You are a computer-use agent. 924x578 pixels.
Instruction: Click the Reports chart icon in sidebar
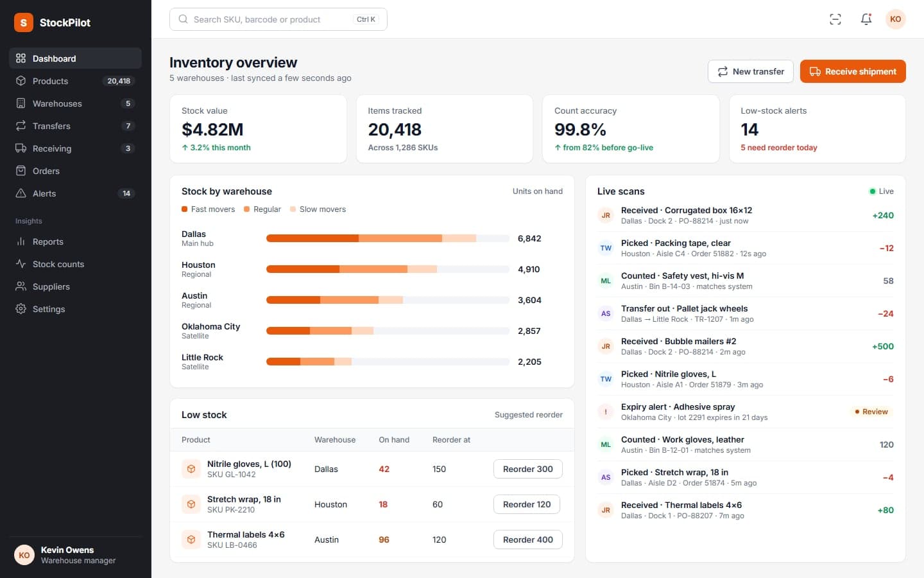point(21,241)
